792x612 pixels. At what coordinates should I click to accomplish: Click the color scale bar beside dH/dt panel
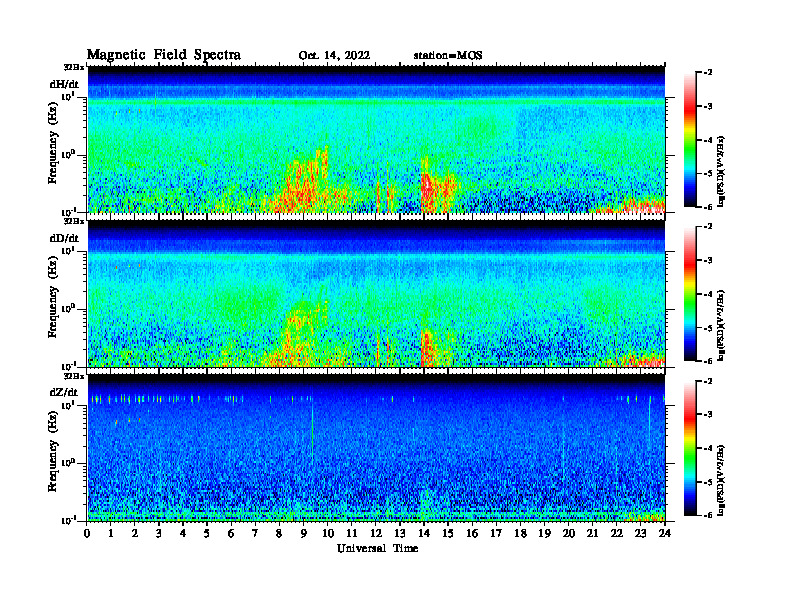pyautogui.click(x=690, y=140)
